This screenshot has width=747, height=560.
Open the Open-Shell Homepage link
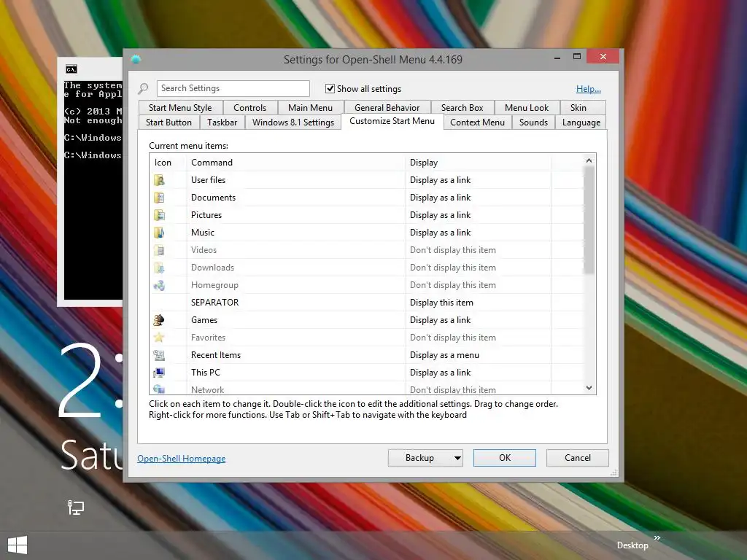tap(182, 459)
